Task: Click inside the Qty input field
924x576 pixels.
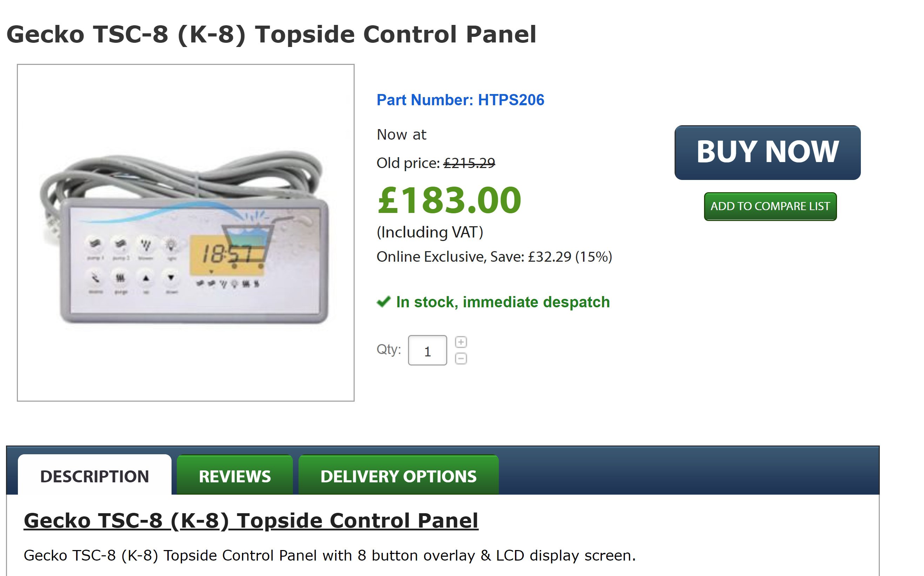Action: 427,350
